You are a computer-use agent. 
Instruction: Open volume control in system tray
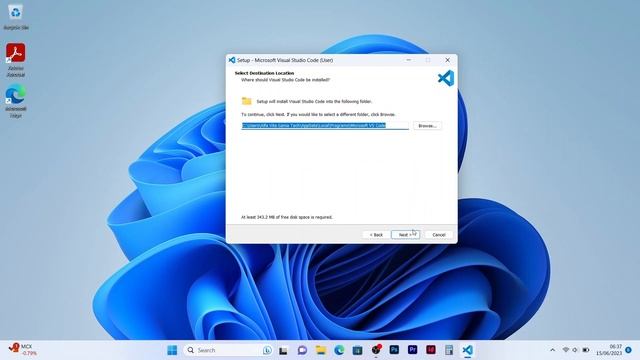pyautogui.click(x=576, y=350)
